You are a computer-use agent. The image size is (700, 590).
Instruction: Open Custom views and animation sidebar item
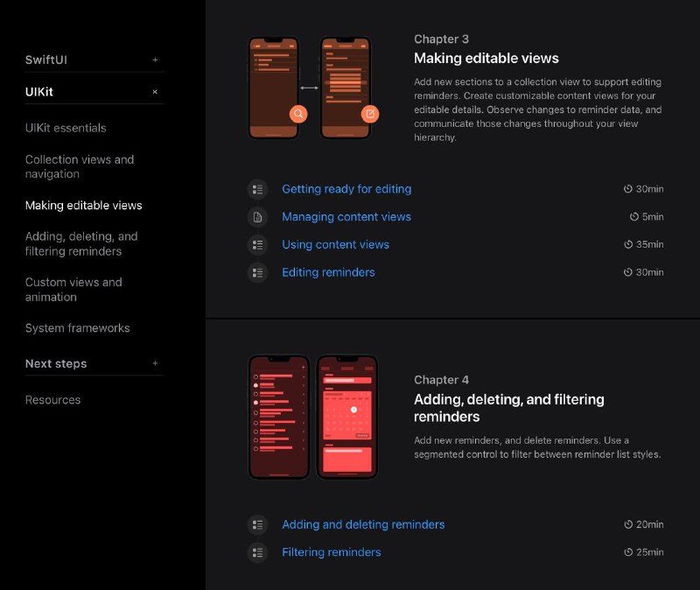coord(73,290)
